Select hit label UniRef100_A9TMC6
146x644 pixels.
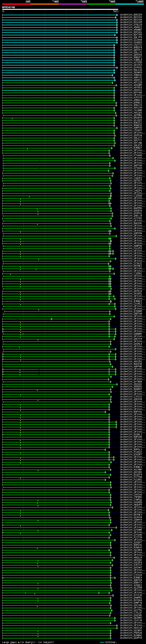click(131, 88)
